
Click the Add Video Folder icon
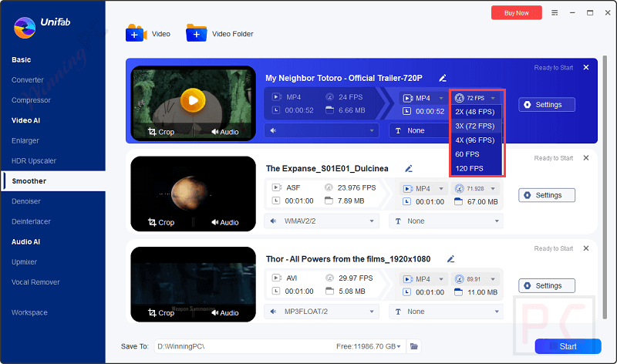(x=196, y=33)
